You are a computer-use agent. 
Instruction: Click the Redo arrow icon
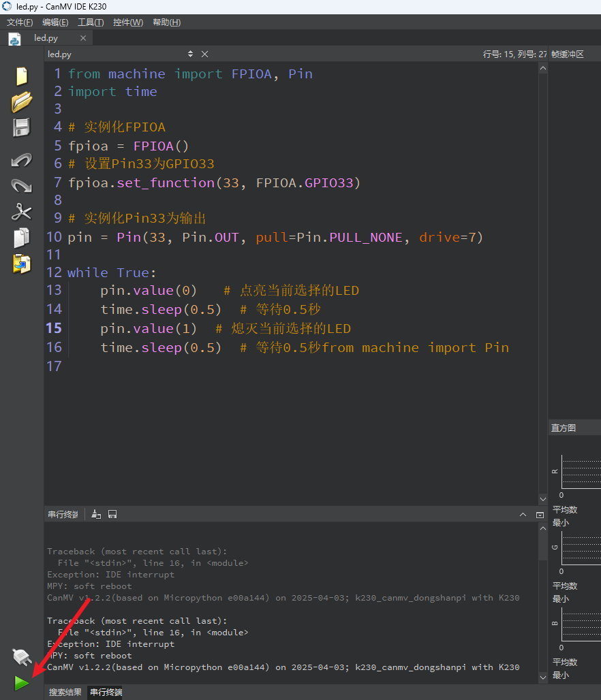click(21, 186)
